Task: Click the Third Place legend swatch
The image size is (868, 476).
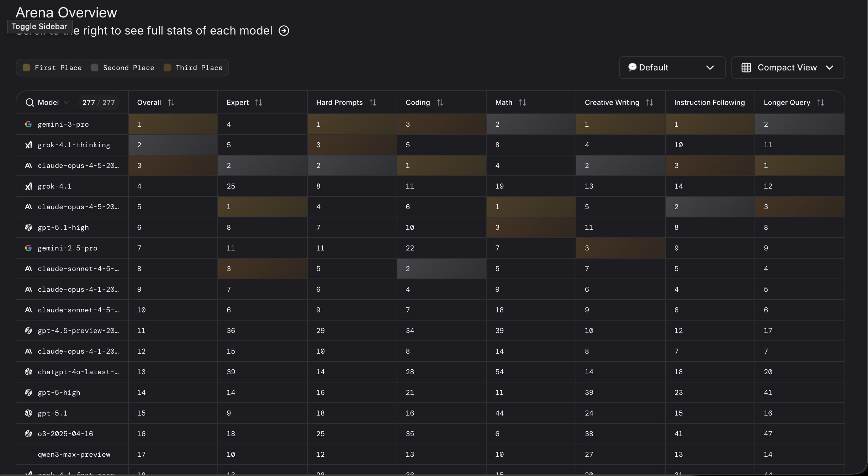Action: (x=167, y=68)
